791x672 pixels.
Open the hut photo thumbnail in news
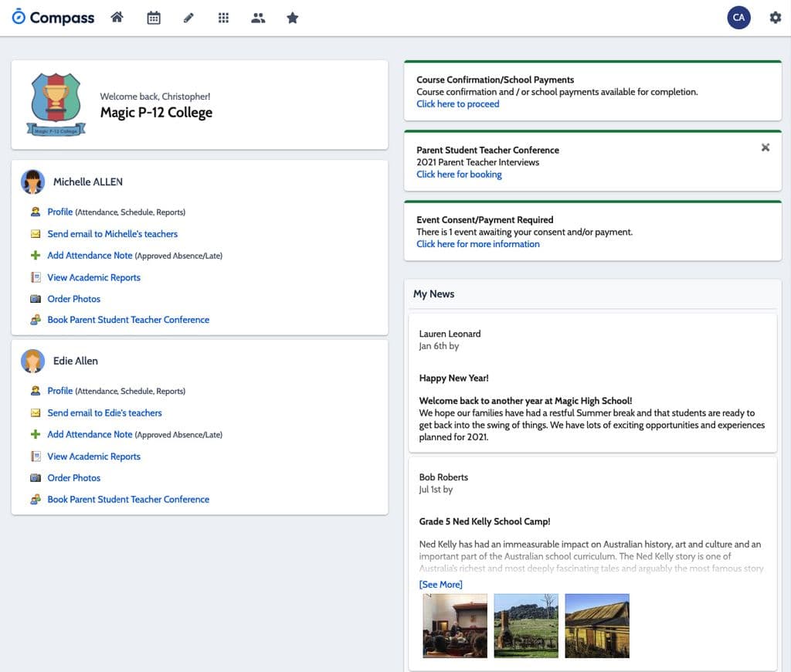click(597, 626)
